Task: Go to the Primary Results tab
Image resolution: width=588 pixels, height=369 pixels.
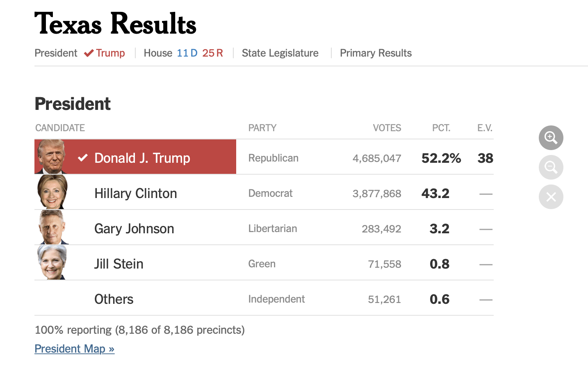Action: 376,53
